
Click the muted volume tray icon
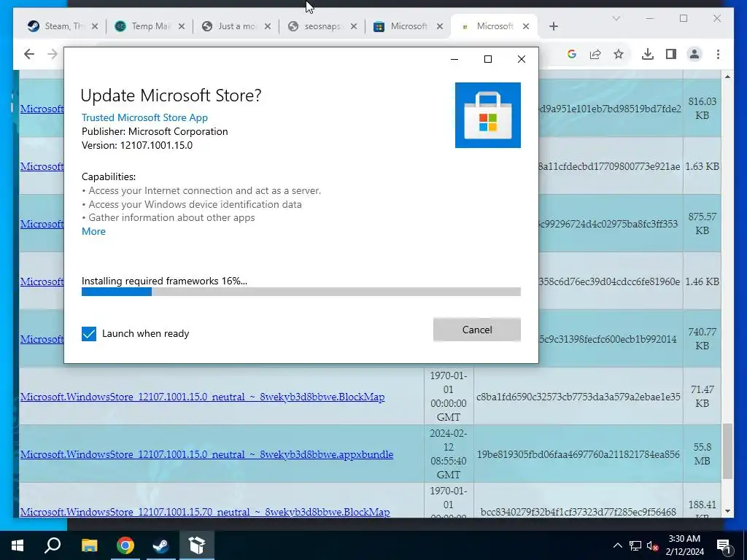(x=652, y=545)
